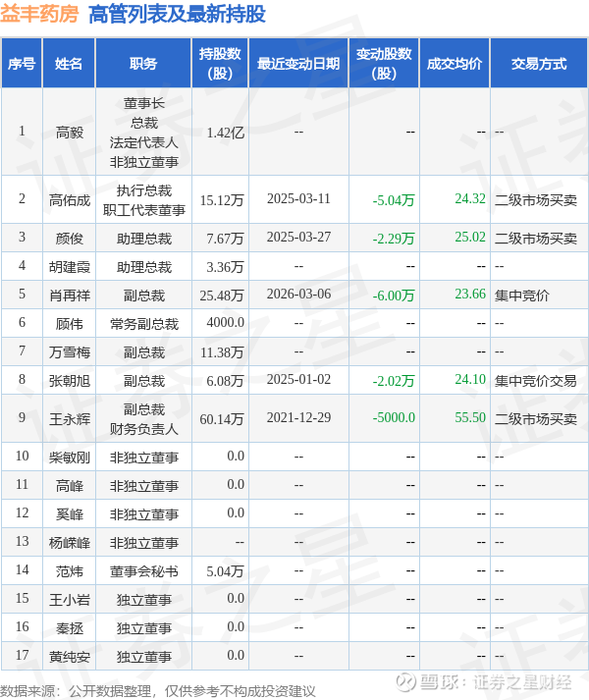Click the price 24.32

point(470,198)
